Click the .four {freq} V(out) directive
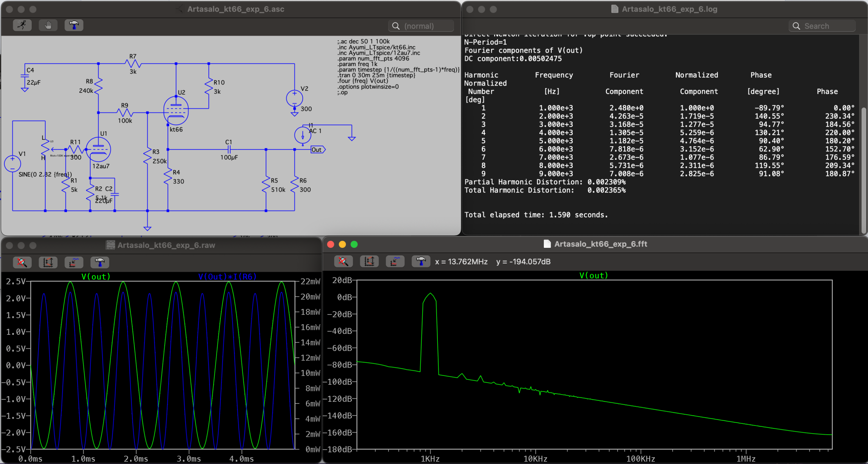This screenshot has width=868, height=464. [x=363, y=81]
